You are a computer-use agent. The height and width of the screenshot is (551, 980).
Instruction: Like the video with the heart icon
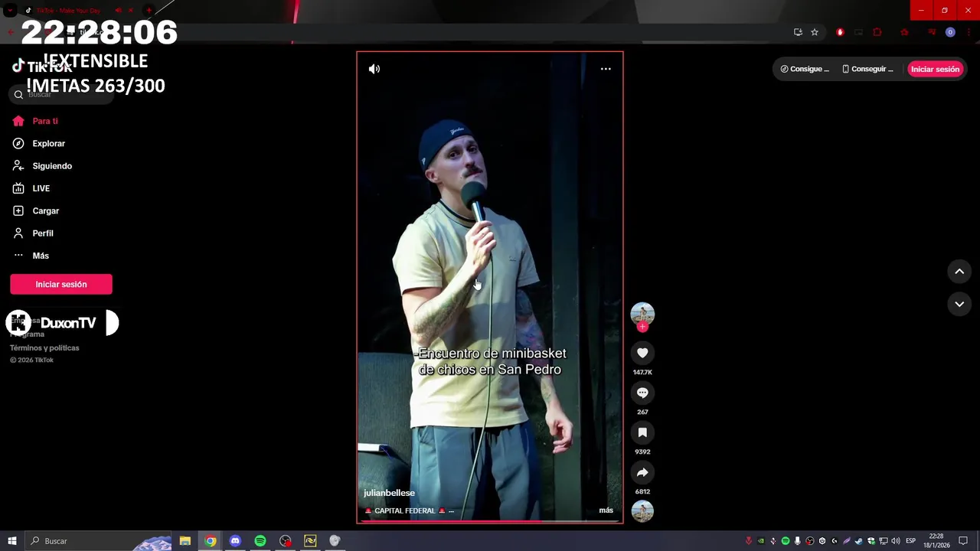[x=642, y=353]
